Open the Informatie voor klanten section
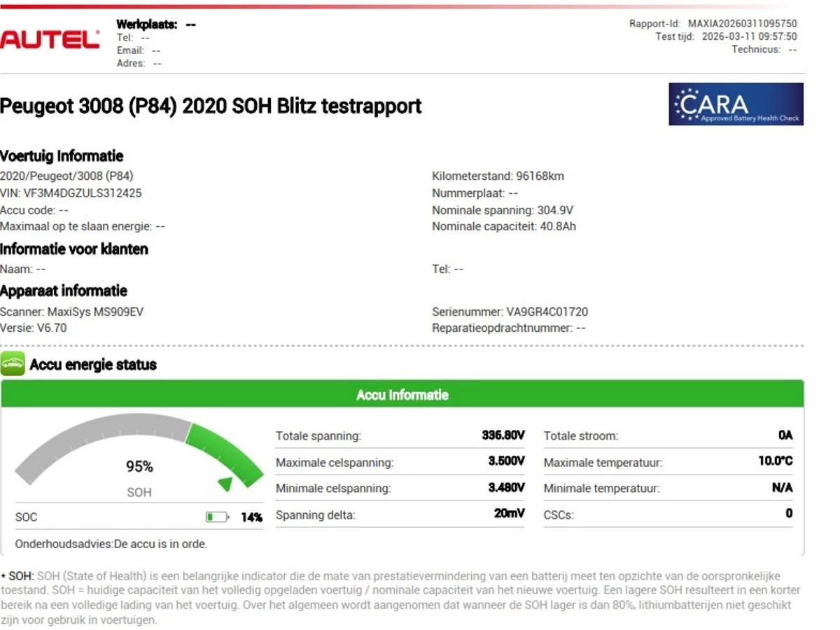 coord(74,249)
